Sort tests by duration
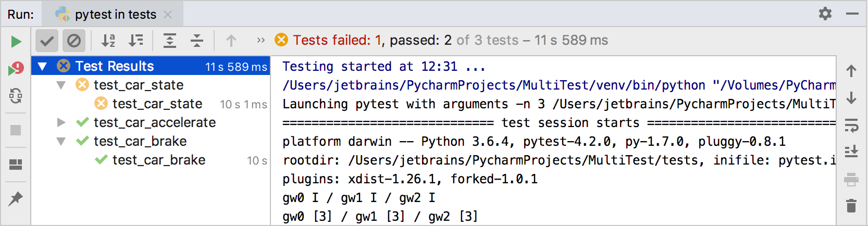The height and width of the screenshot is (226, 868). click(x=136, y=41)
